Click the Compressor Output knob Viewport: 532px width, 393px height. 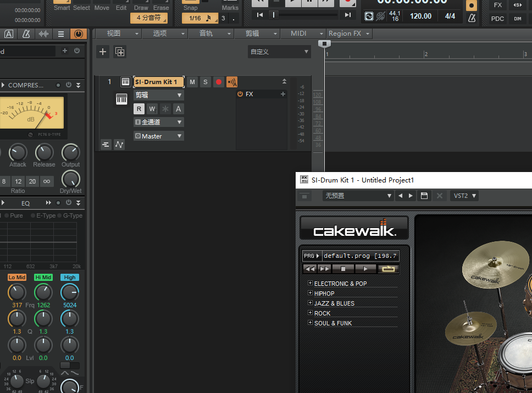70,153
